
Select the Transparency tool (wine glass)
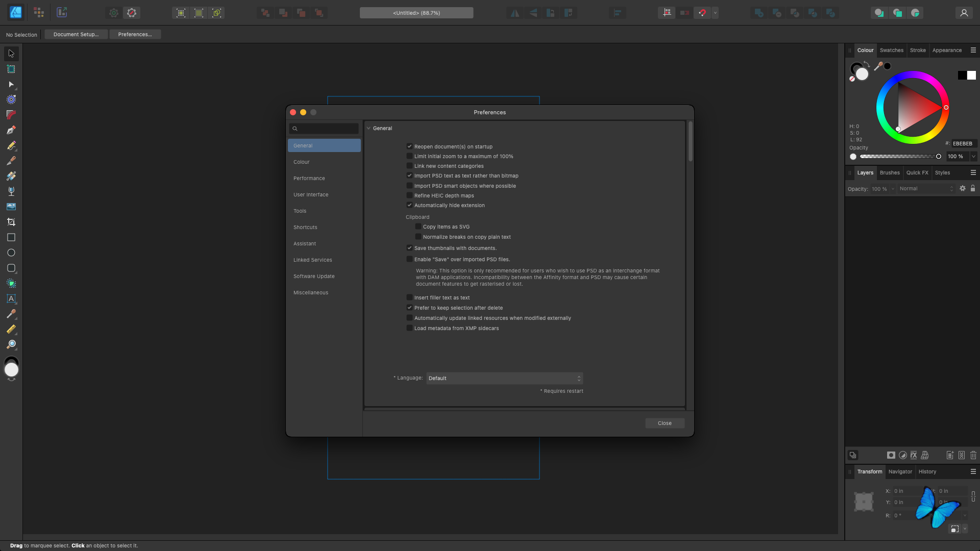point(11,191)
